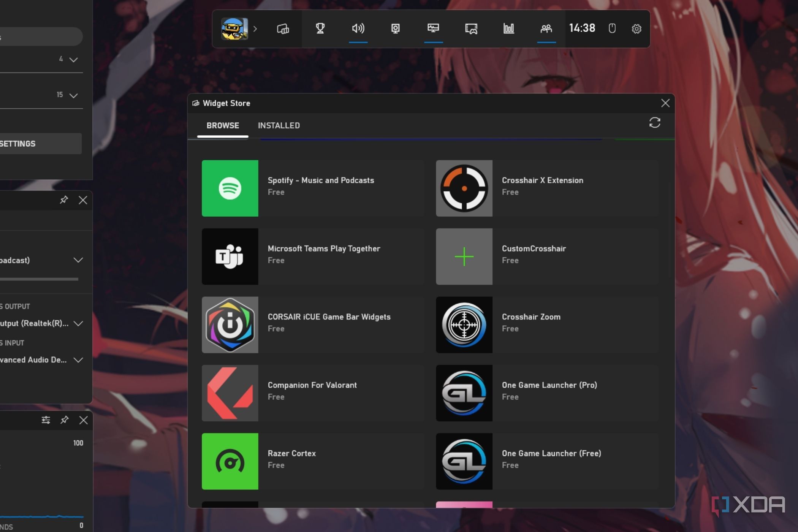
Task: Click the Companion For Valorant red icon
Action: (230, 393)
